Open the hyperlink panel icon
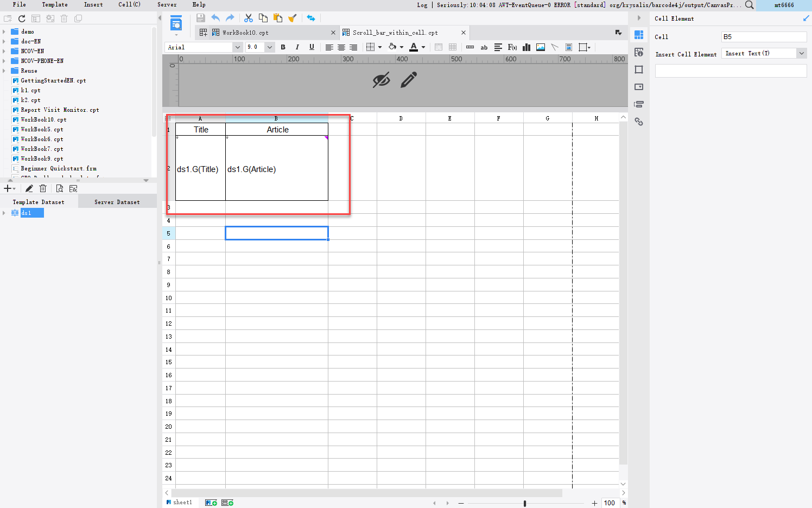The width and height of the screenshot is (812, 508). (639, 122)
